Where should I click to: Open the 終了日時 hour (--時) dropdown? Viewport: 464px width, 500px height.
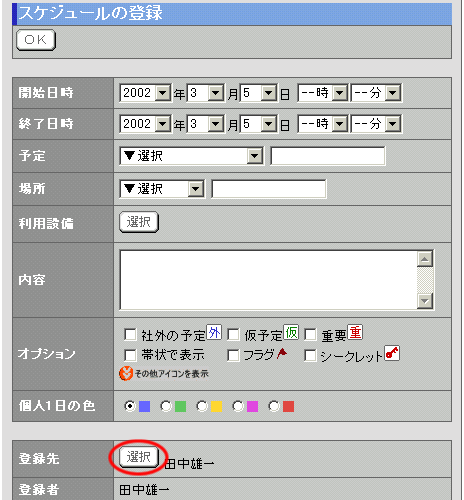323,124
